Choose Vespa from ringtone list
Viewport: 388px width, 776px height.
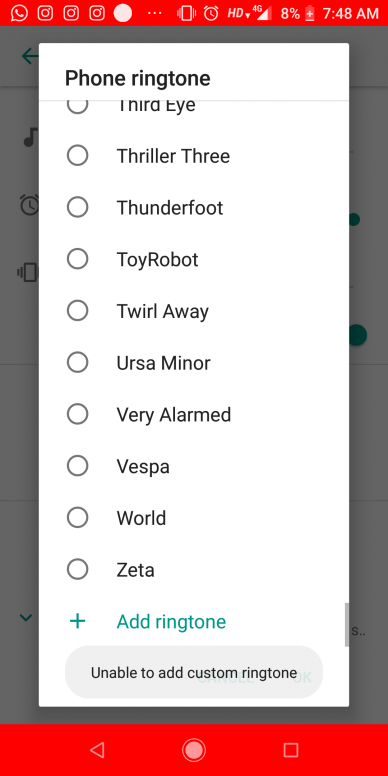194,466
